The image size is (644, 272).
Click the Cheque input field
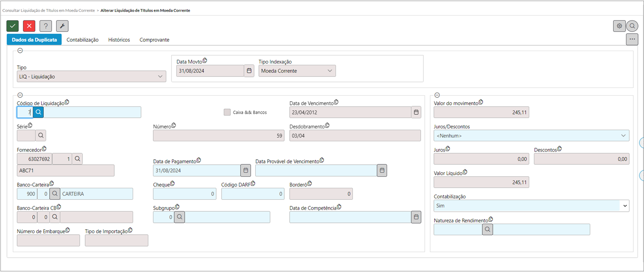pyautogui.click(x=185, y=194)
